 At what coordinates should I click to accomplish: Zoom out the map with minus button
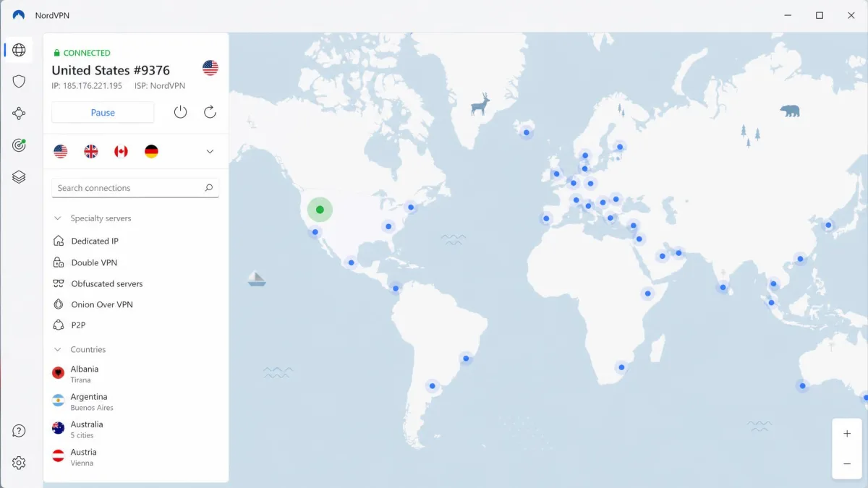[x=847, y=463]
